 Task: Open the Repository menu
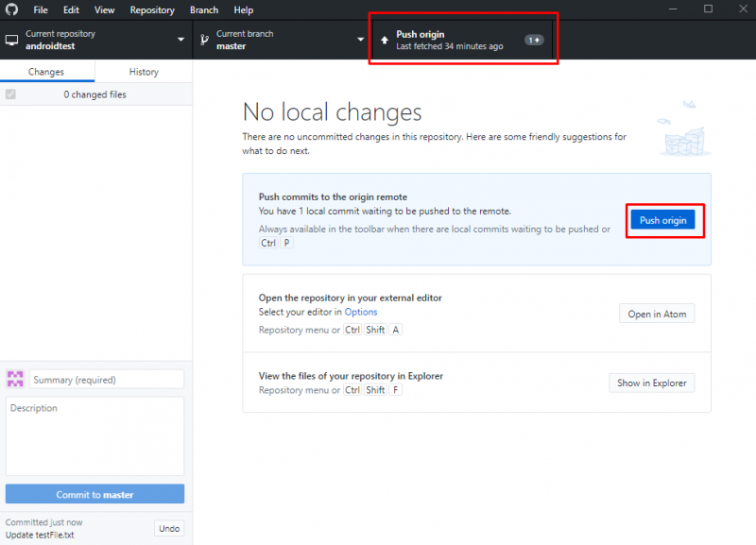152,9
